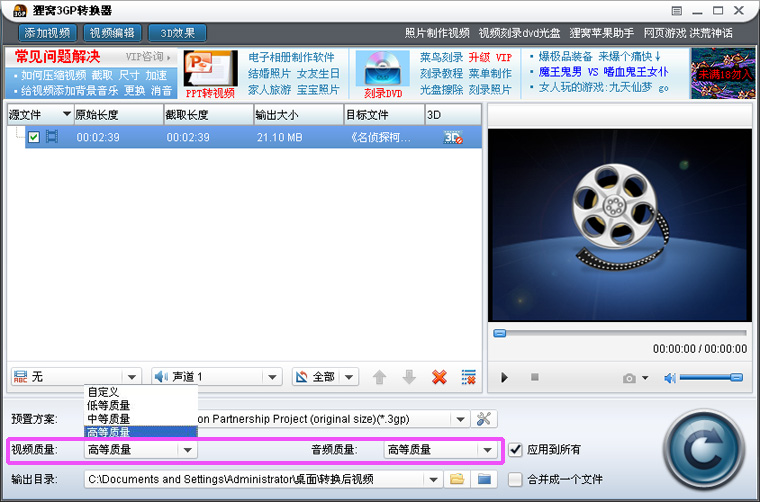The image size is (760, 502).
Task: Click the subtitle ABC icon
Action: (x=20, y=377)
